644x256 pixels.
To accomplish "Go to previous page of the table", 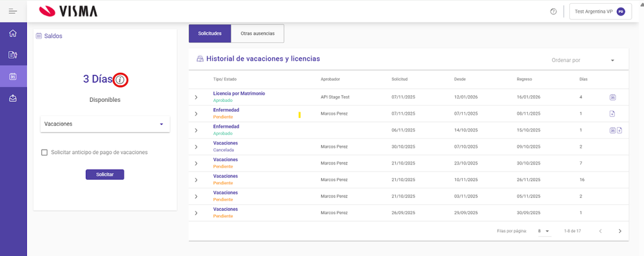I will [600, 231].
